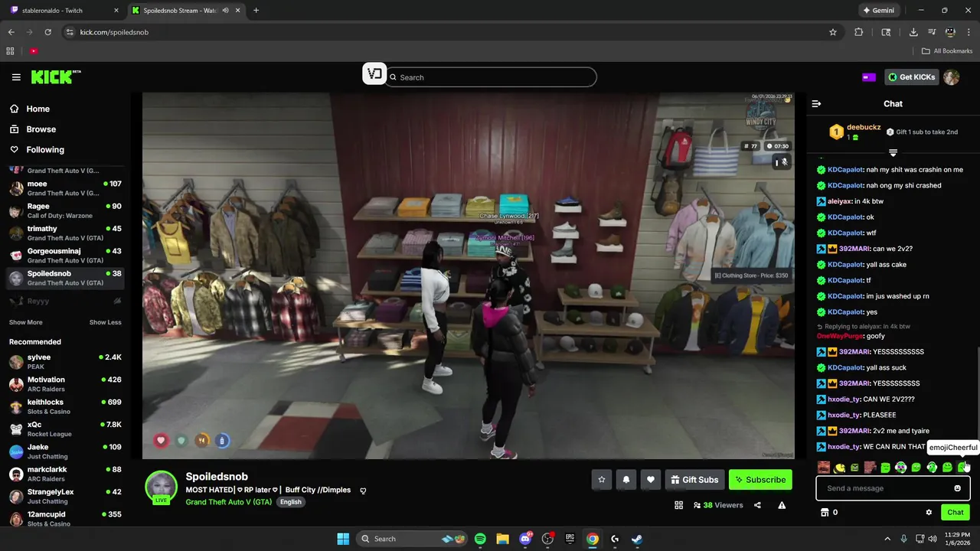Image resolution: width=980 pixels, height=551 pixels.
Task: Open the share icon beside viewers
Action: tap(757, 505)
